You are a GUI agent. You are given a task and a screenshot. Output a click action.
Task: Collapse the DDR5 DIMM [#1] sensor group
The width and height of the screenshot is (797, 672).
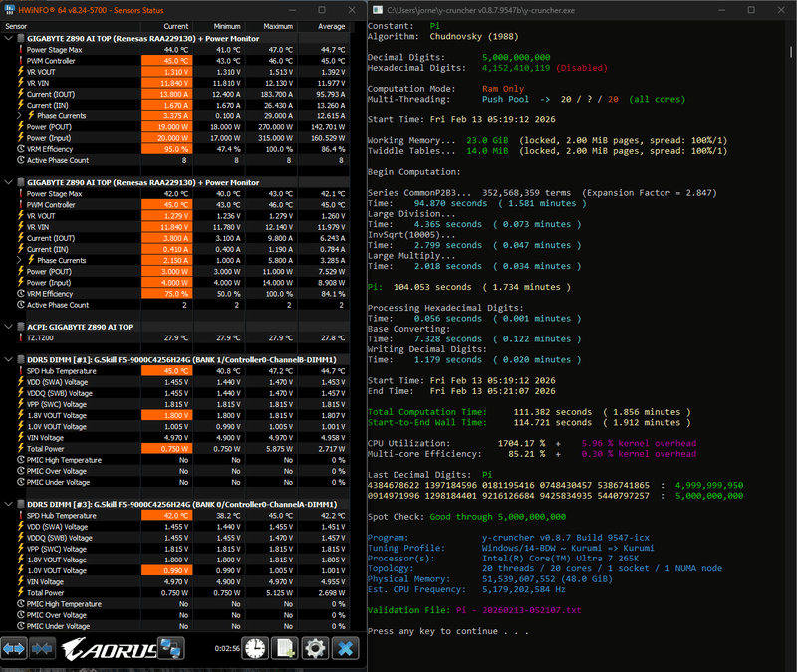coord(8,359)
